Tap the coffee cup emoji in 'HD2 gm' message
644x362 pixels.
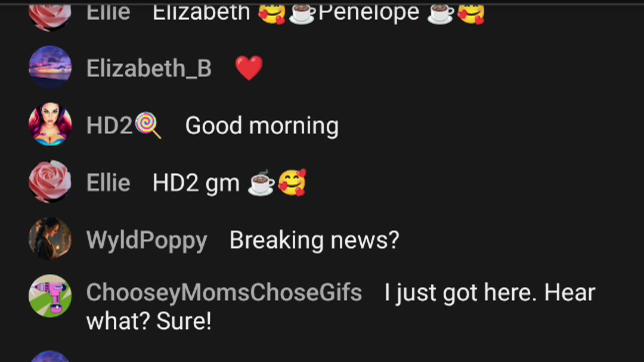tap(261, 183)
